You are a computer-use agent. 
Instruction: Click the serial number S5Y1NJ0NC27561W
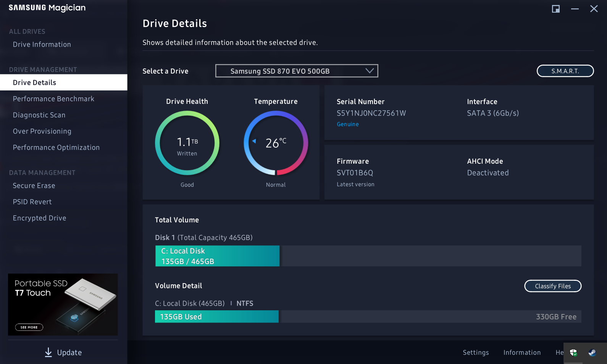coord(371,113)
